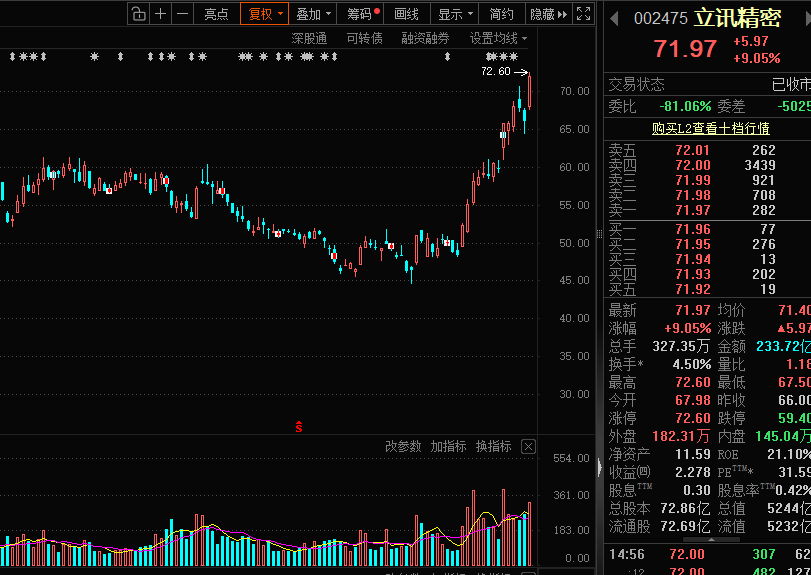
Task: Toggle the 简约 simple view mode
Action: (502, 14)
